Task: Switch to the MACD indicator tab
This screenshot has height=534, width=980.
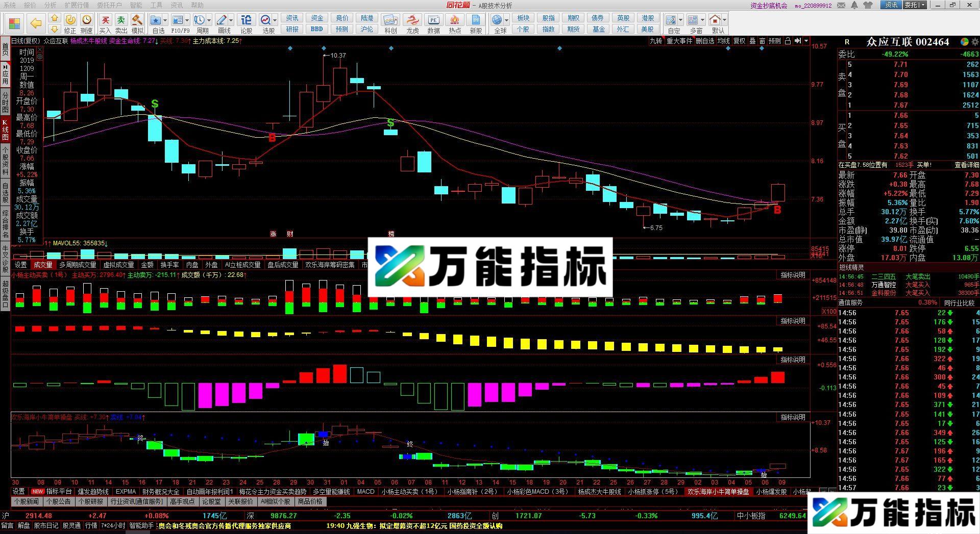Action: pos(366,492)
